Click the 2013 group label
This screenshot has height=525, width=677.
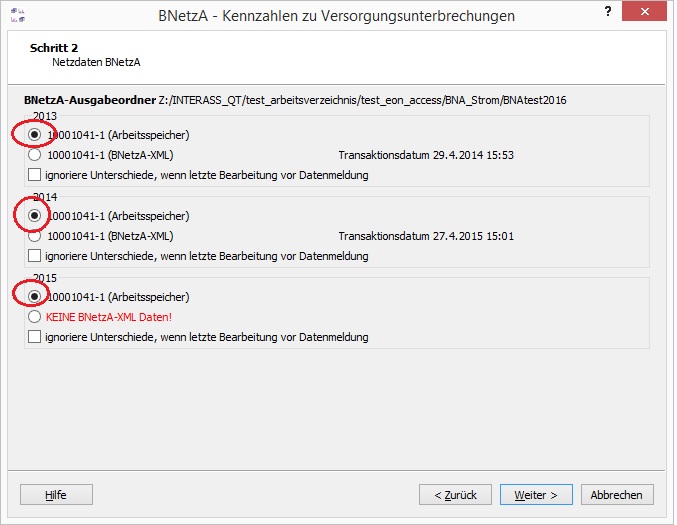pyautogui.click(x=45, y=116)
